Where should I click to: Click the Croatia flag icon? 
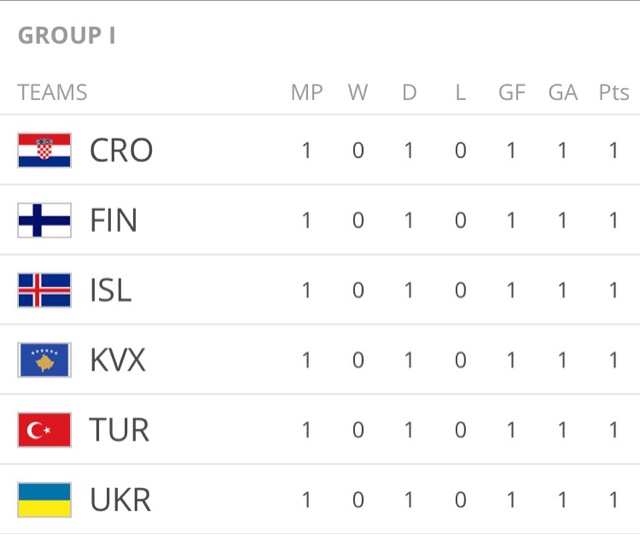[44, 150]
